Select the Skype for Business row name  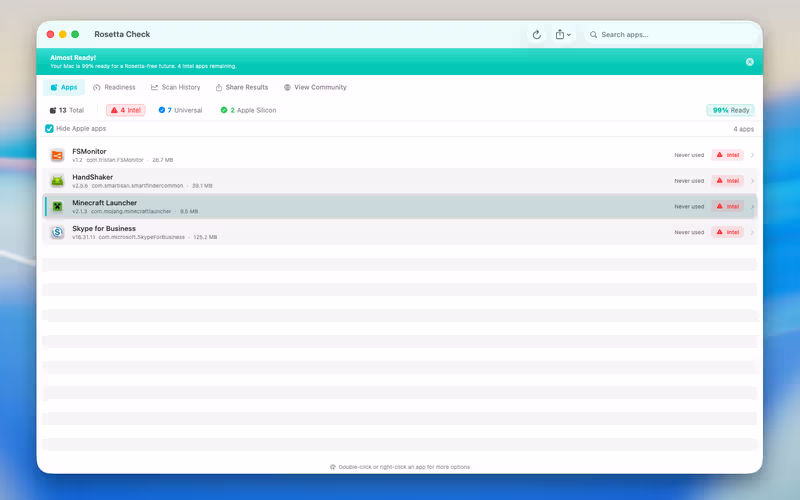(x=104, y=229)
